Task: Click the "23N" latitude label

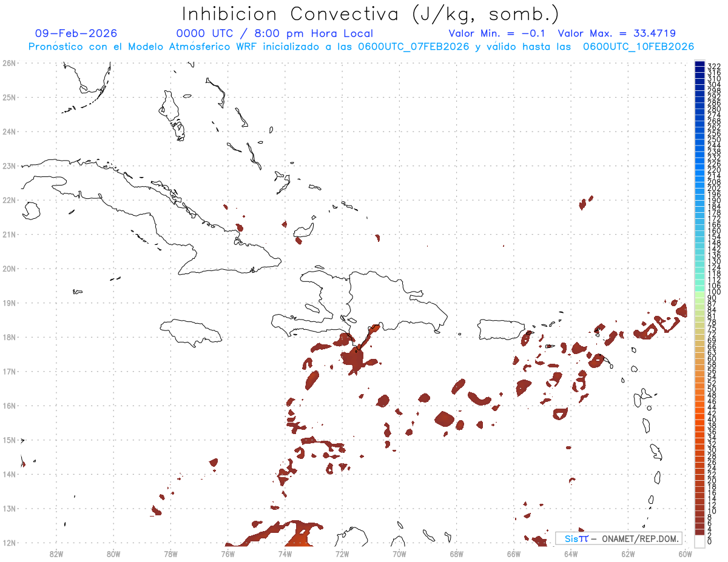Action: (9, 166)
